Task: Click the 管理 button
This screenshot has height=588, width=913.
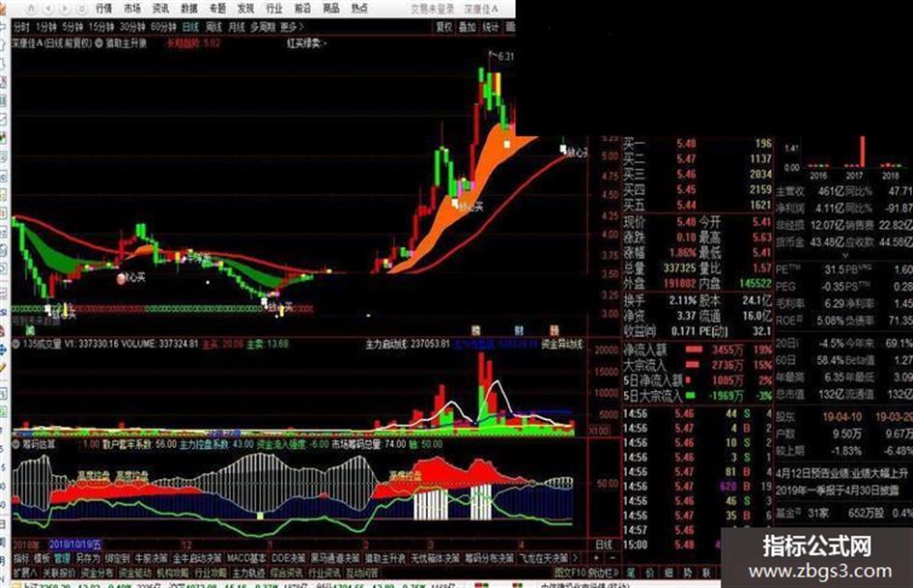Action: [62, 558]
